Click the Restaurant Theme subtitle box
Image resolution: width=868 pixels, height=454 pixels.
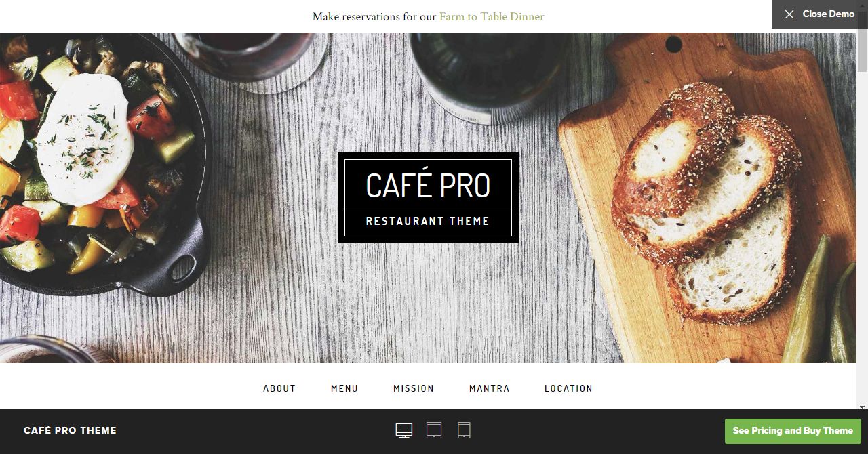[x=428, y=222]
